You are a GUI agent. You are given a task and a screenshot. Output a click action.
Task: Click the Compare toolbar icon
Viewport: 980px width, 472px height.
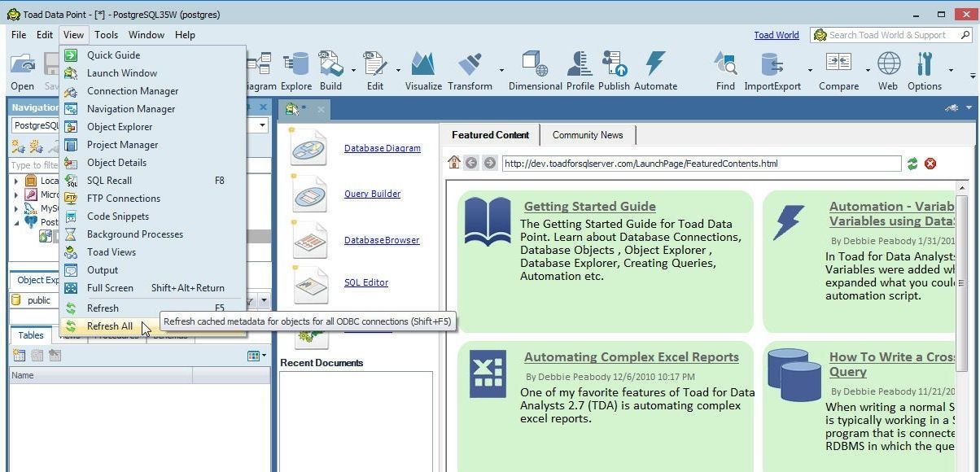(x=838, y=72)
